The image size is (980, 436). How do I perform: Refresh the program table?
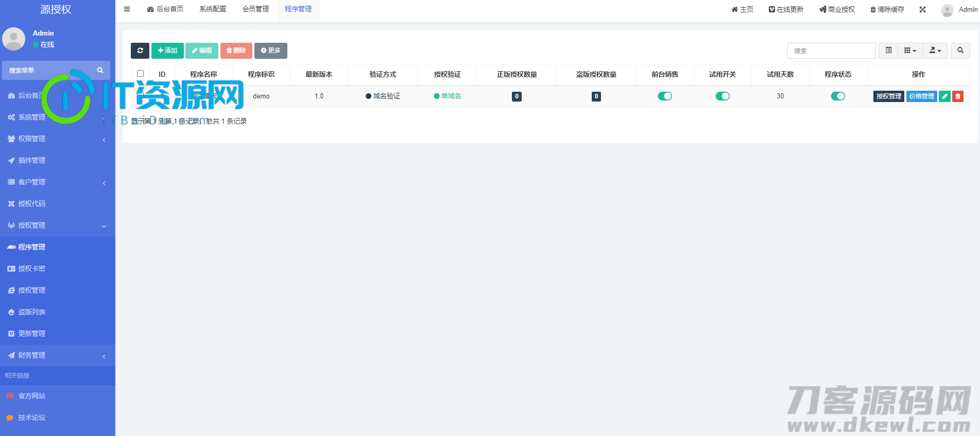140,51
